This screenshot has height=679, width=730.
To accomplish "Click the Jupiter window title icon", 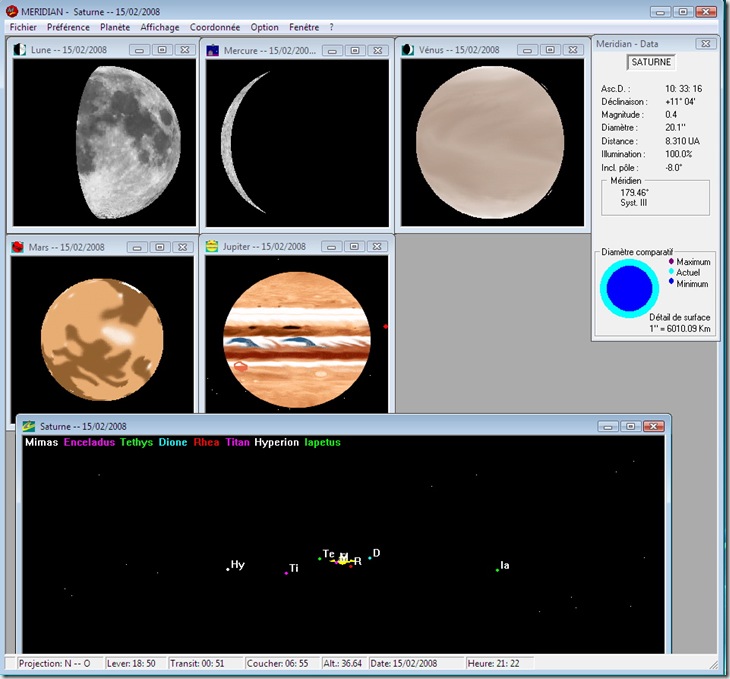I will click(x=212, y=246).
